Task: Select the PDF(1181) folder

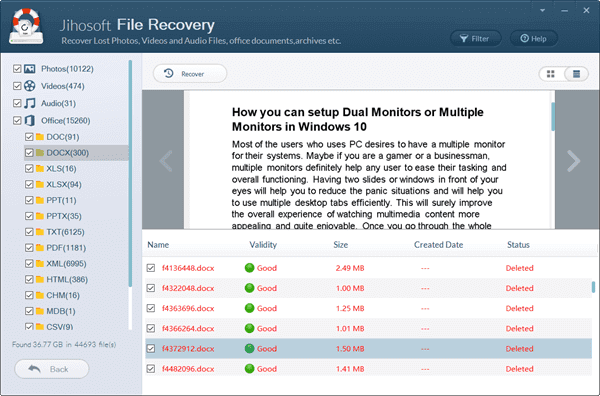Action: (66, 248)
